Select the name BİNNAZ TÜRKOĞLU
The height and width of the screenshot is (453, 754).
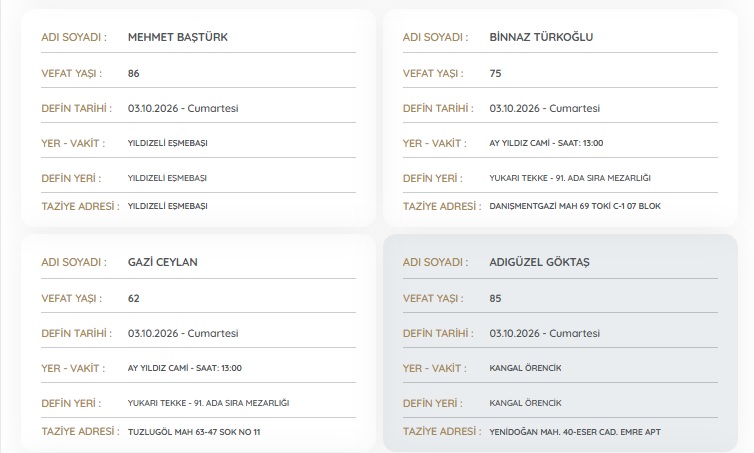click(x=541, y=37)
